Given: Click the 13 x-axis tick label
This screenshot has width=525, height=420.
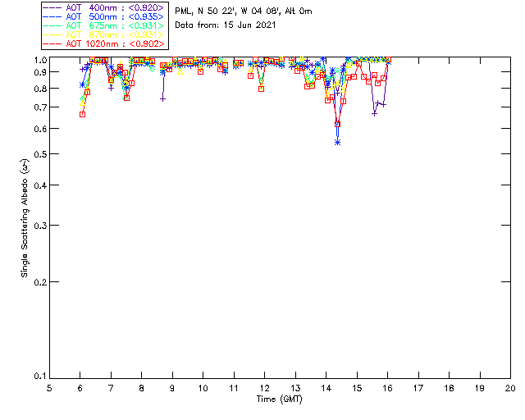Looking at the screenshot, I should coord(295,388).
